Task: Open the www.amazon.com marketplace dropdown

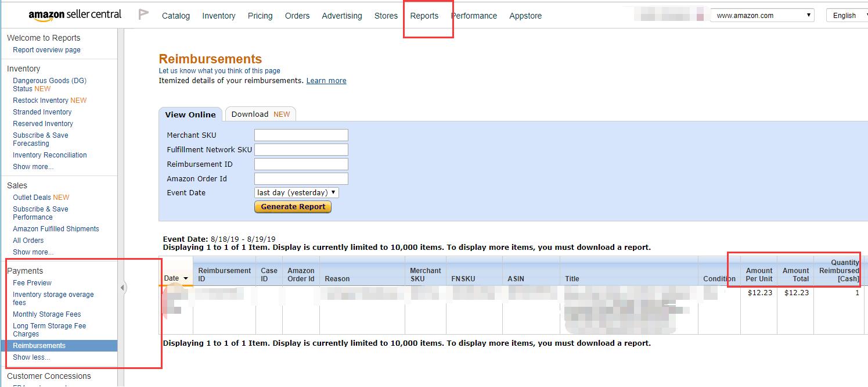Action: 762,16
